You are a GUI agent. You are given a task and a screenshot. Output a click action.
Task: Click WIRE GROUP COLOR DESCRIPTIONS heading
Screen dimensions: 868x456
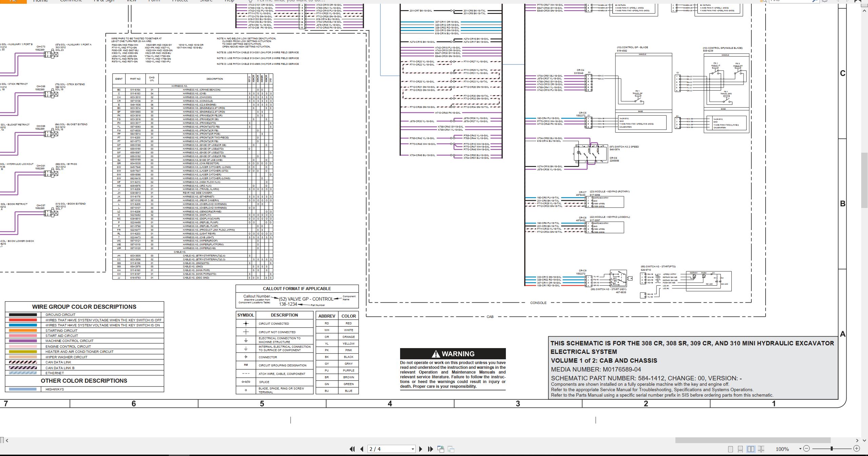[x=84, y=307]
